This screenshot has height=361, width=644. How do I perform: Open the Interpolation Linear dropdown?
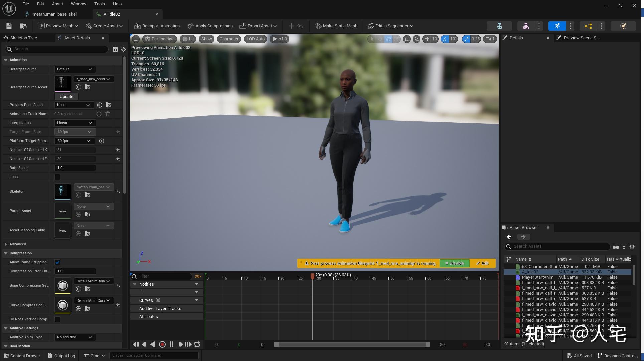pyautogui.click(x=74, y=123)
